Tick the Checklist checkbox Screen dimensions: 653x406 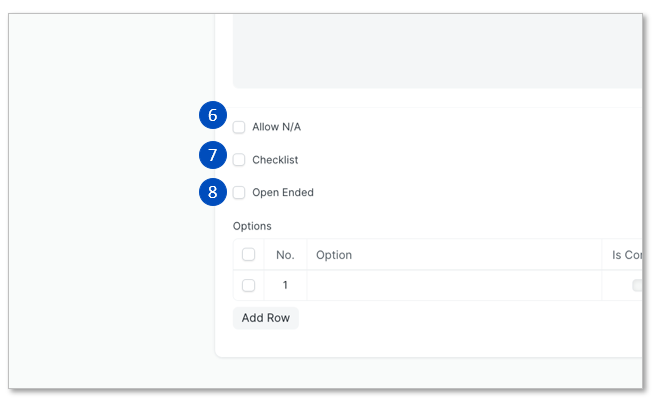pos(239,160)
